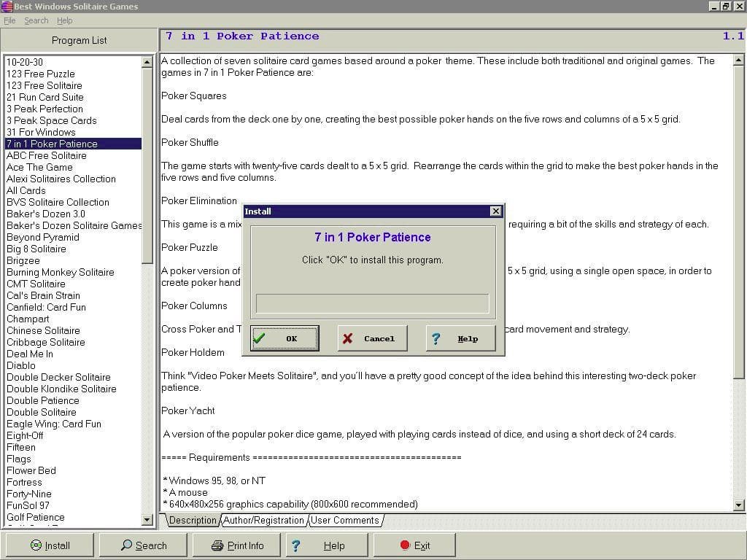This screenshot has height=560, width=747.
Task: Click the Search button with magnifier icon
Action: click(144, 545)
